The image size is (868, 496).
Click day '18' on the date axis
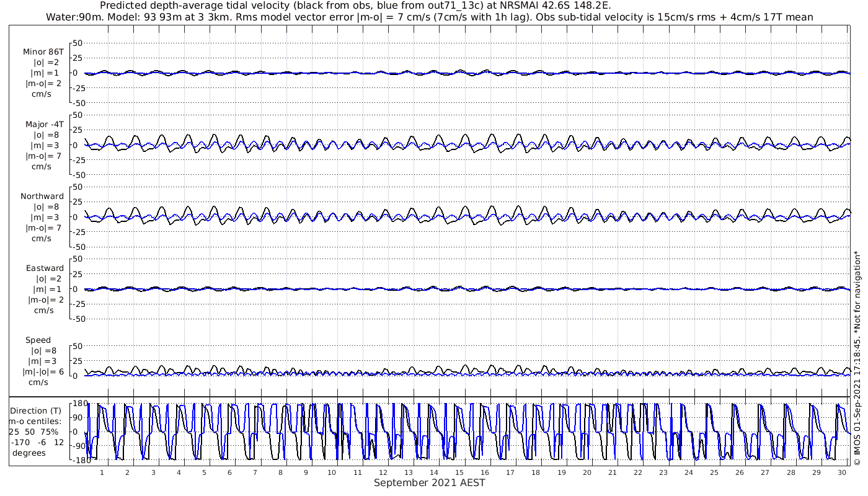point(536,472)
